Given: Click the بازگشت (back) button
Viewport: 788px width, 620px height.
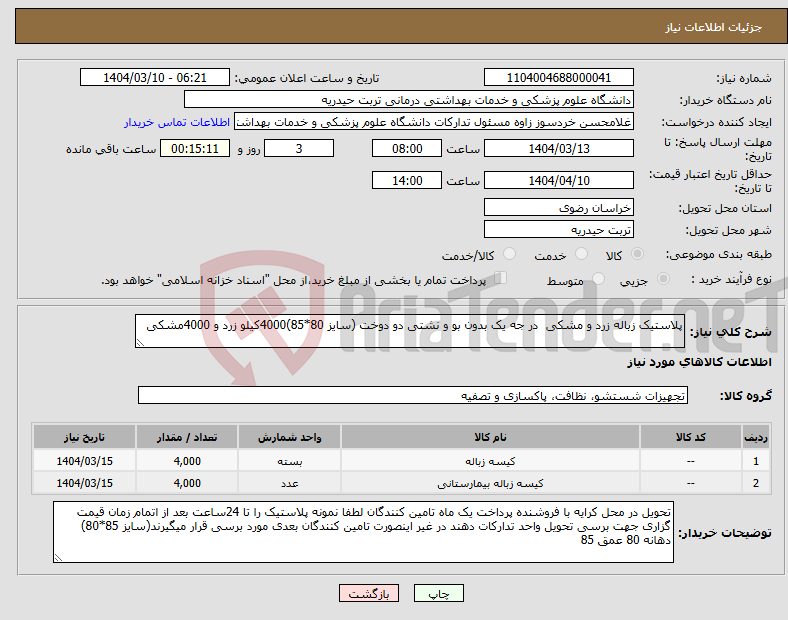Looking at the screenshot, I should click(x=368, y=593).
